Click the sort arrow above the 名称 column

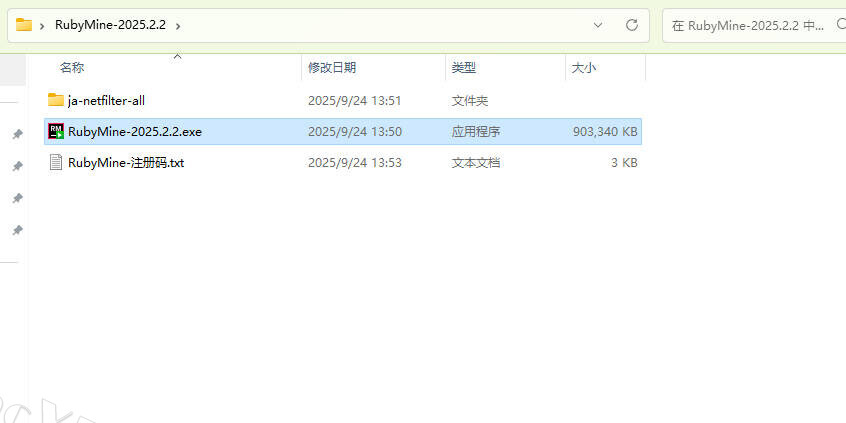tap(177, 57)
